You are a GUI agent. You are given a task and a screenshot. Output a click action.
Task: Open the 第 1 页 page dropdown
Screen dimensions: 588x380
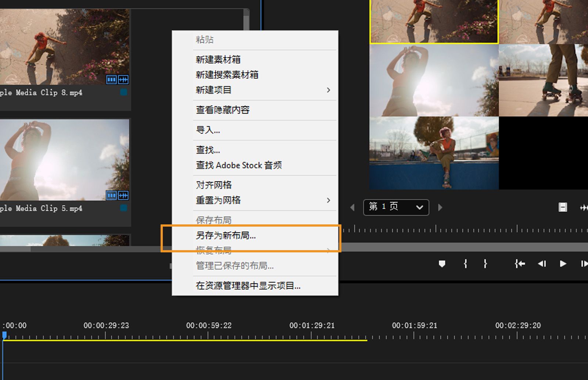[x=396, y=207]
